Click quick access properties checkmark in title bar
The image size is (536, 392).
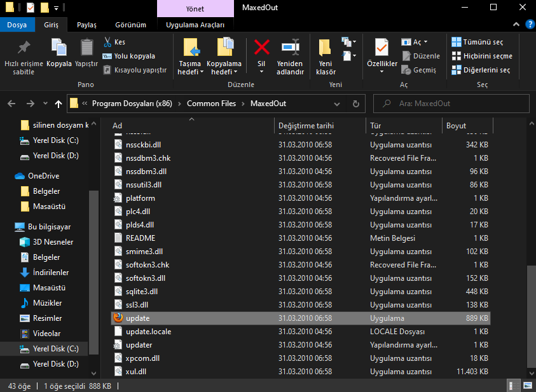click(x=31, y=7)
